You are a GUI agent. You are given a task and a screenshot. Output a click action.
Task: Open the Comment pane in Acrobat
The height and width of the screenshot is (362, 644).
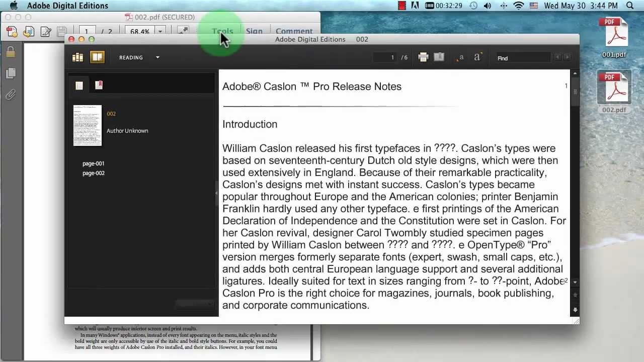[294, 31]
